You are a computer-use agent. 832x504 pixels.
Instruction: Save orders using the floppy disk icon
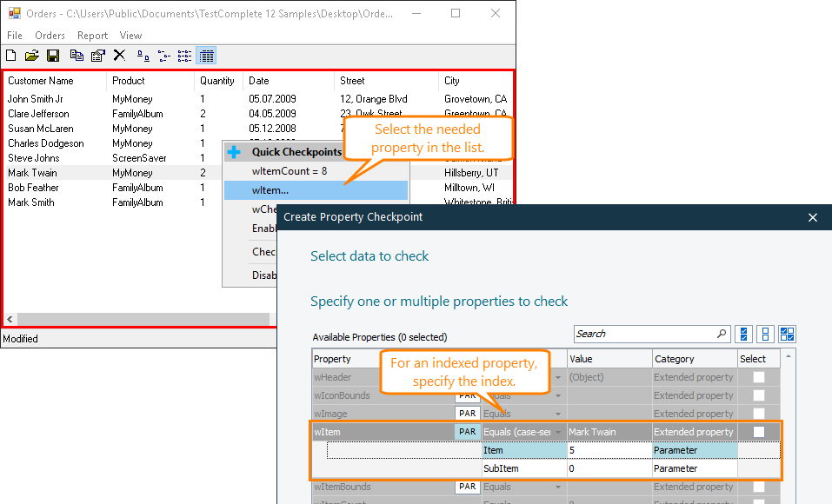[x=52, y=55]
